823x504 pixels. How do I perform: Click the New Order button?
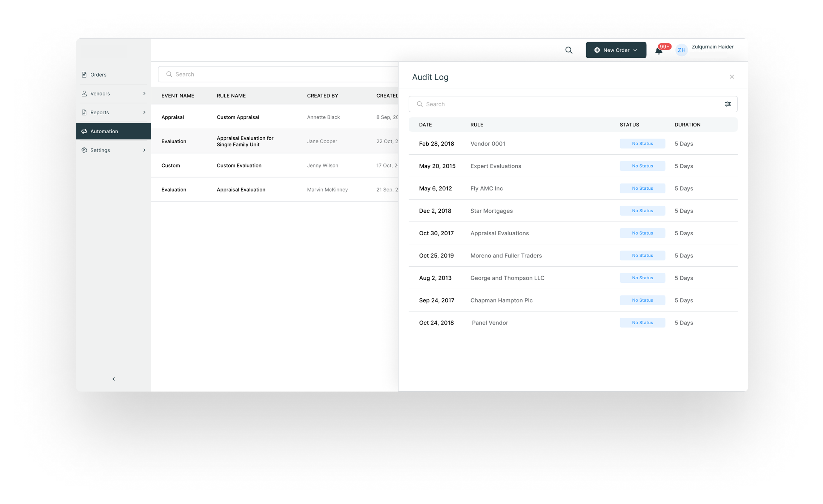pos(616,50)
